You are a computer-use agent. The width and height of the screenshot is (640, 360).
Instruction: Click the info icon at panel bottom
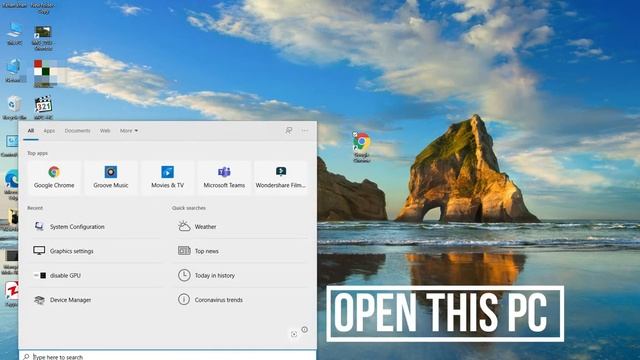304,329
